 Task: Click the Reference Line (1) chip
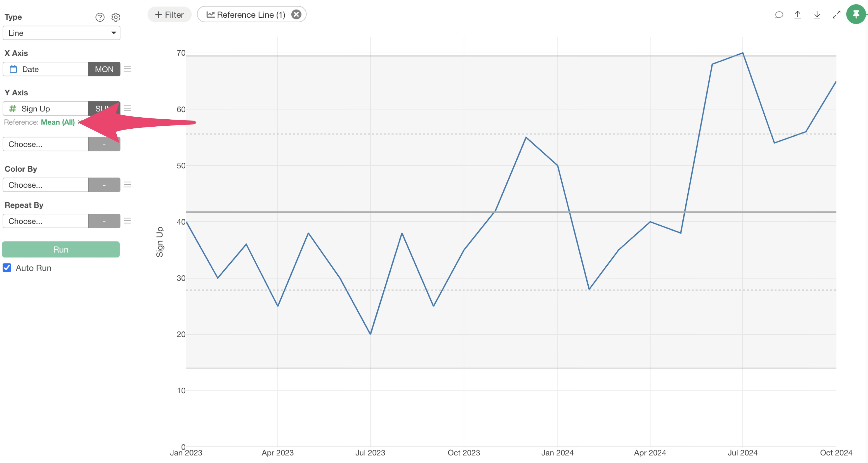click(x=246, y=14)
